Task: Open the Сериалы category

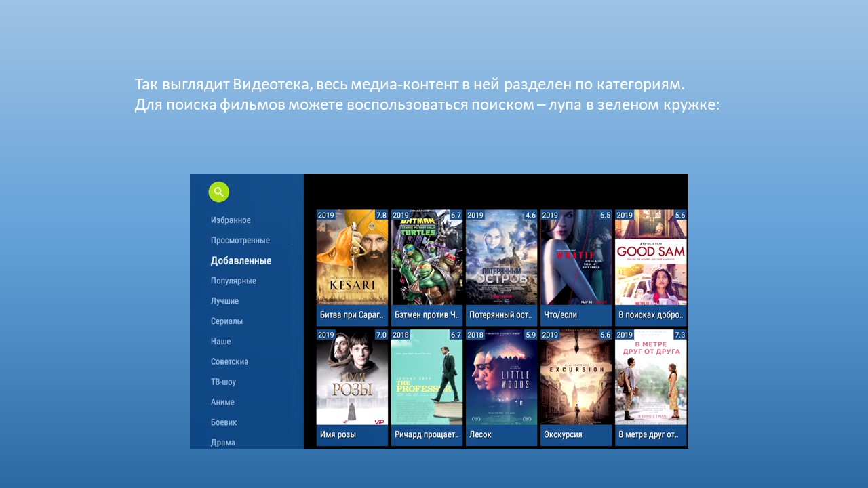Action: pyautogui.click(x=226, y=321)
